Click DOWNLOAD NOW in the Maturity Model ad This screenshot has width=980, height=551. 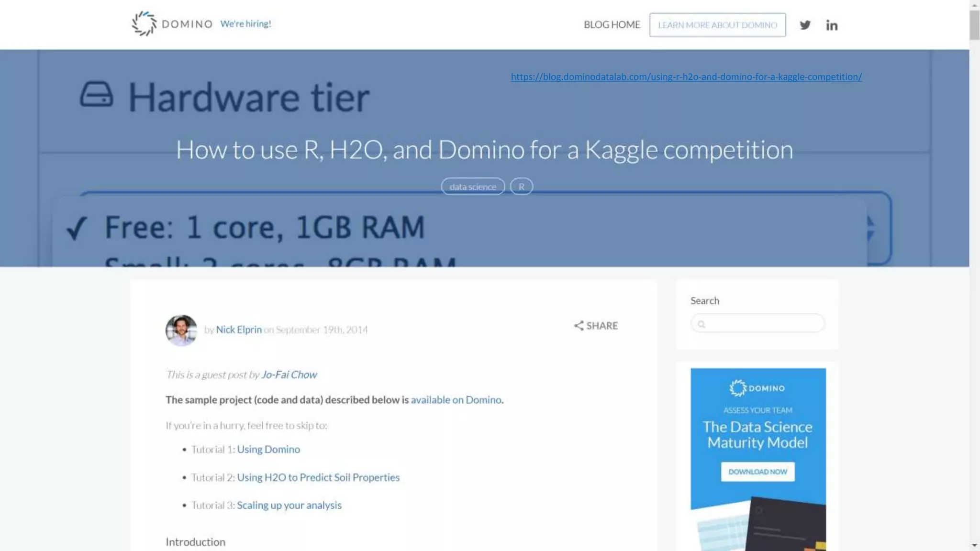757,472
